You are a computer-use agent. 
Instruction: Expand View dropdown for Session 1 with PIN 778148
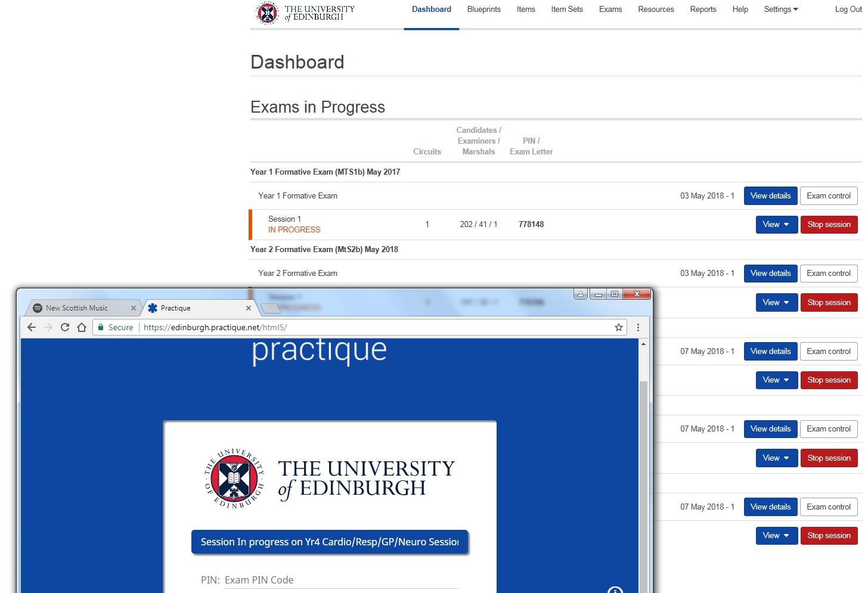coord(777,225)
